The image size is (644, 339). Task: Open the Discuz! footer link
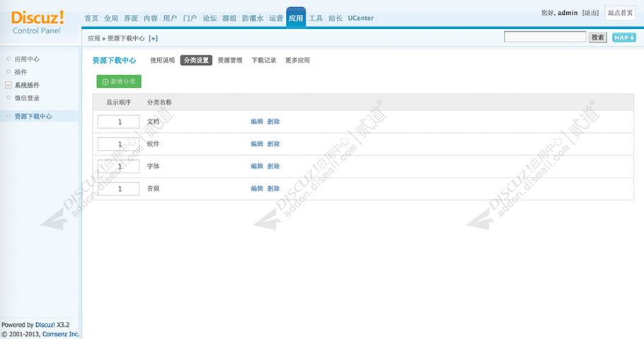point(45,325)
